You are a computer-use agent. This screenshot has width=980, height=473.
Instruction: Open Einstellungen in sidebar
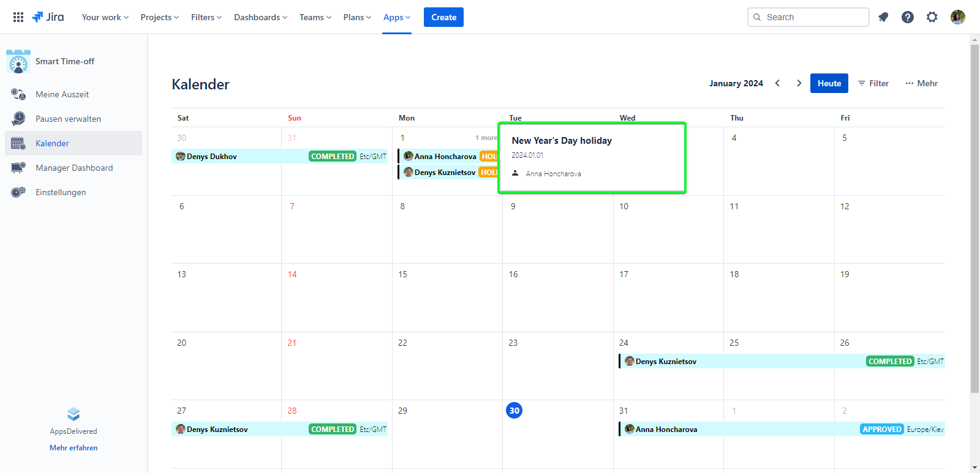click(61, 192)
